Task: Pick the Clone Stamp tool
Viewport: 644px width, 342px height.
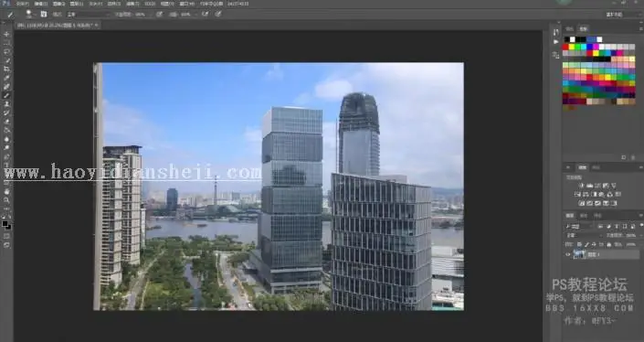Action: 6,104
